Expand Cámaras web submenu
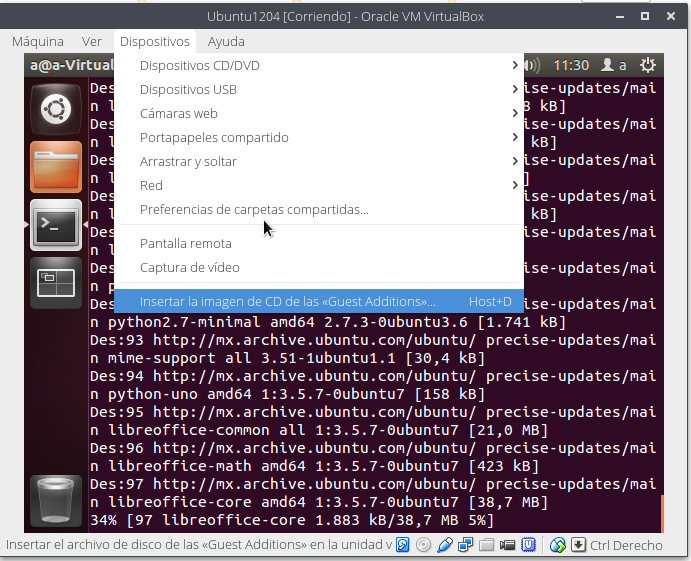 coord(319,114)
